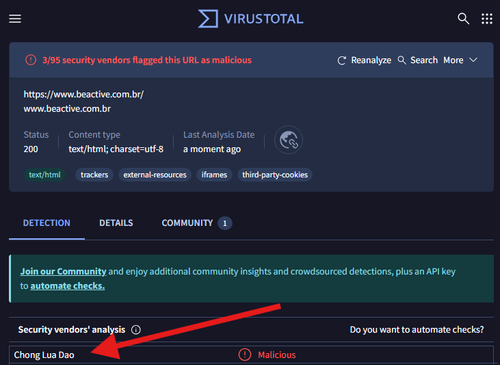Click the content type text/html; charset=utf-8

(x=116, y=149)
